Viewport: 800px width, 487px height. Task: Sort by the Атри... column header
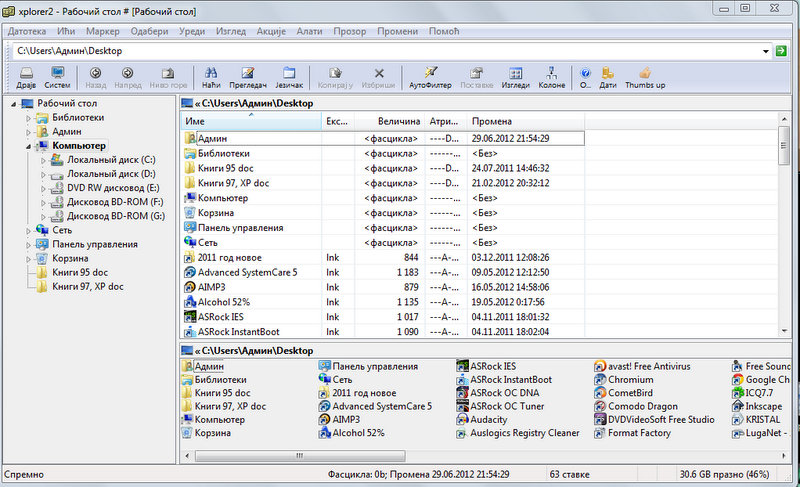click(x=445, y=121)
